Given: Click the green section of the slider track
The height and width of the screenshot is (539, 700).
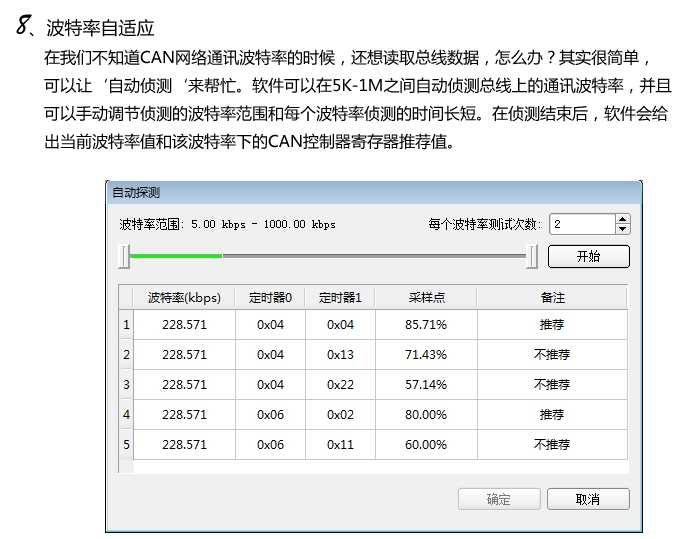Looking at the screenshot, I should click(175, 256).
